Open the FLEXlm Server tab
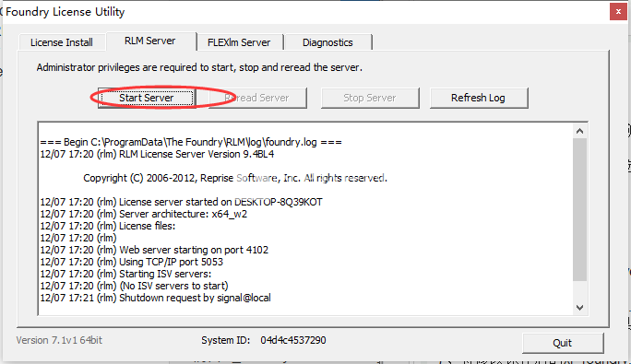 tap(239, 42)
